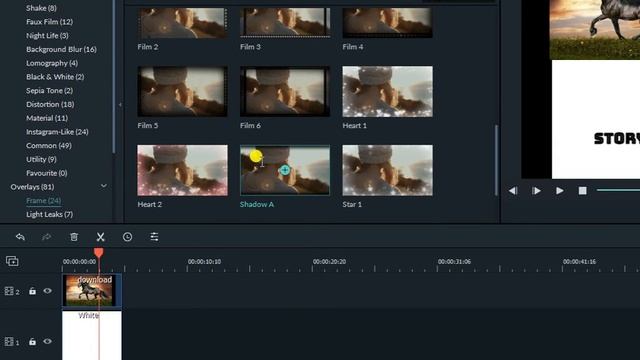Click the track 1 icon
This screenshot has height=360, width=640.
[x=9, y=342]
